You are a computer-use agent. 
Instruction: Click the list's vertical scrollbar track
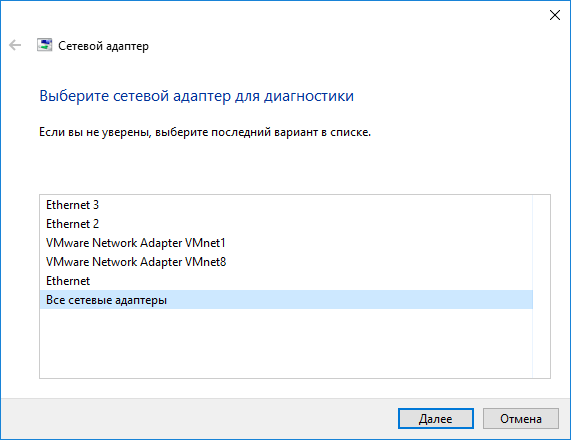tap(541, 286)
